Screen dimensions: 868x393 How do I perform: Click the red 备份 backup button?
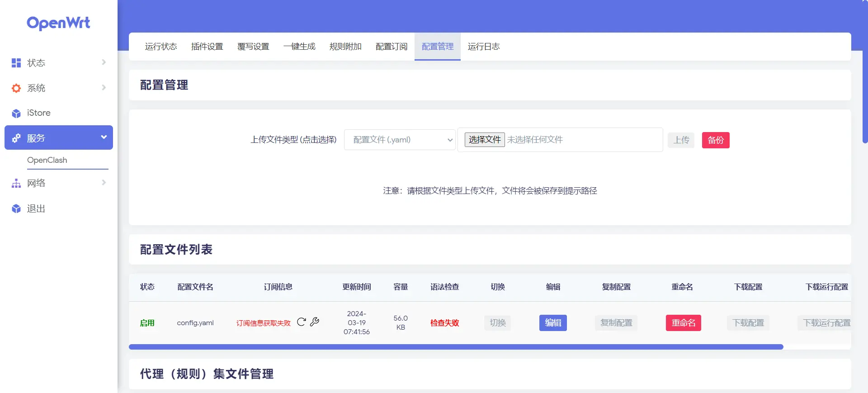[x=716, y=140]
